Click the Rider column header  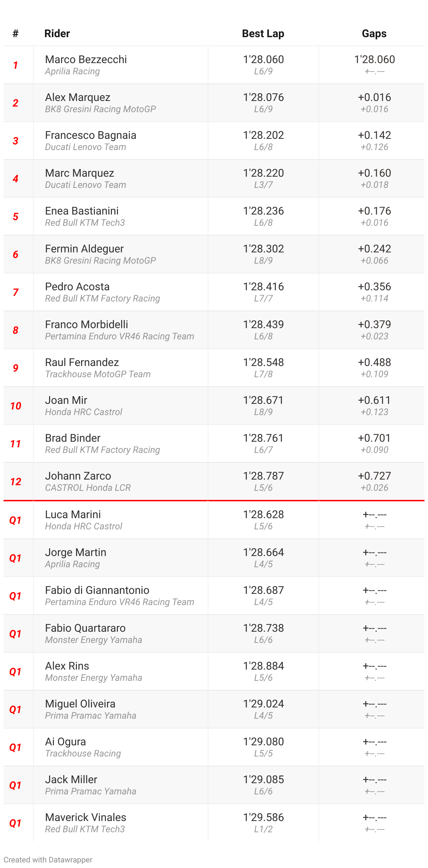(57, 34)
